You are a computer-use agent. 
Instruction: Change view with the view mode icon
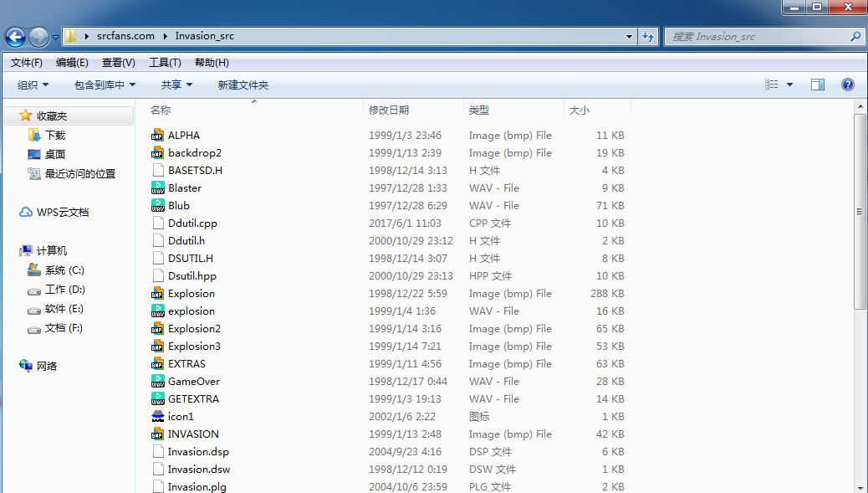click(772, 85)
